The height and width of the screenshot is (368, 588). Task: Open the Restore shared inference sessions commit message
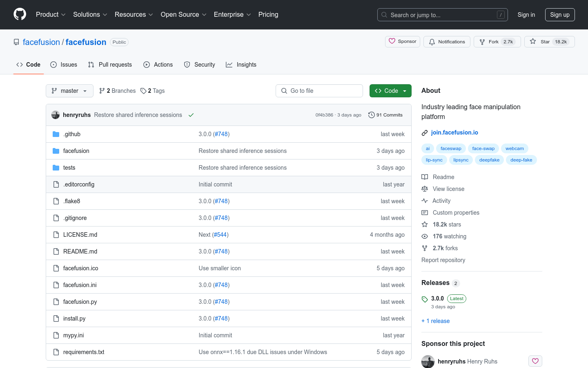point(138,115)
